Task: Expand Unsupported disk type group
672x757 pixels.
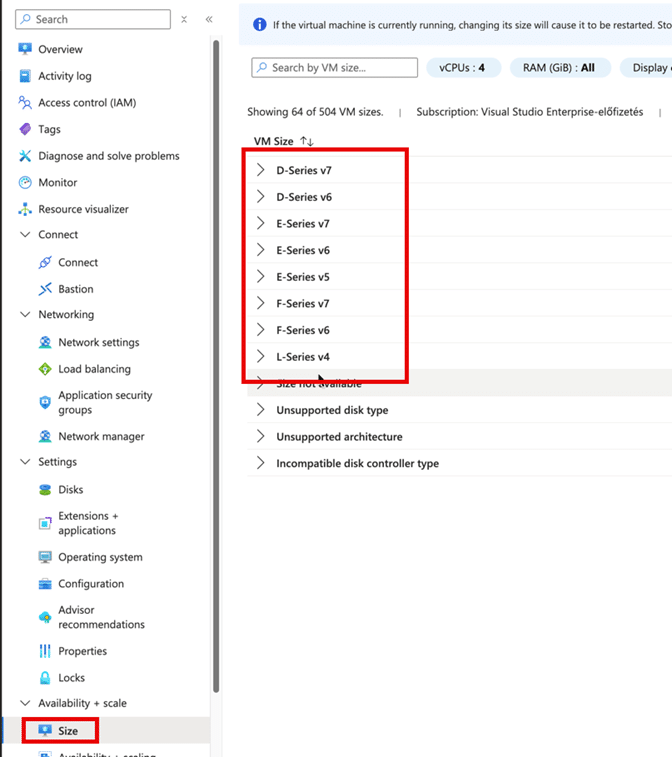Action: click(261, 410)
